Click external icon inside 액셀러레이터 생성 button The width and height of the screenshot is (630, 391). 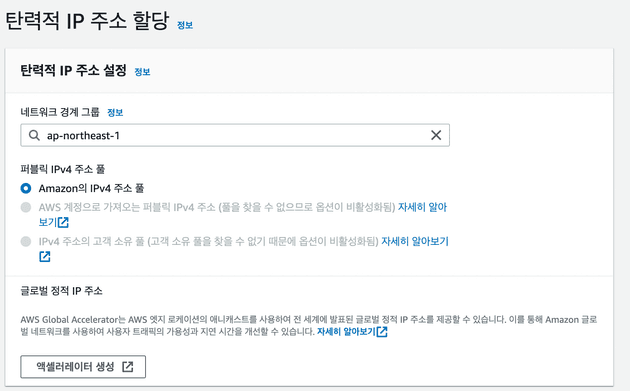128,366
